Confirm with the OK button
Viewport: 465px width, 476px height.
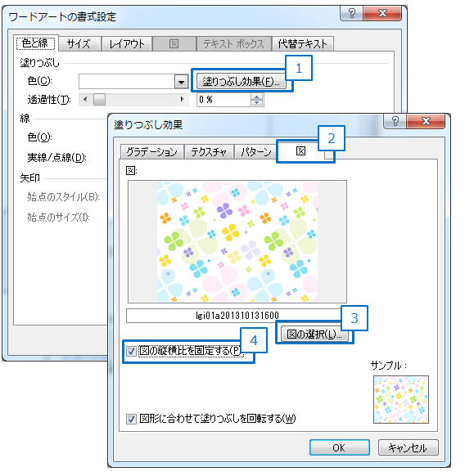[340, 447]
